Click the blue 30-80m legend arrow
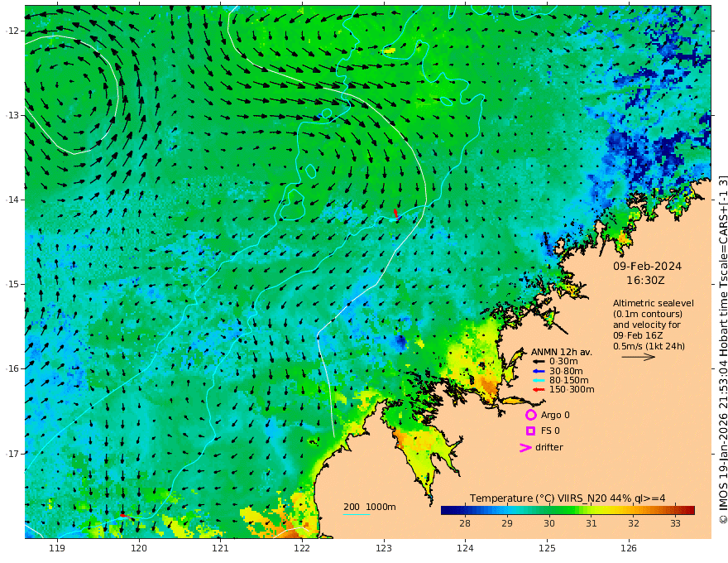The image size is (728, 563). tap(539, 371)
